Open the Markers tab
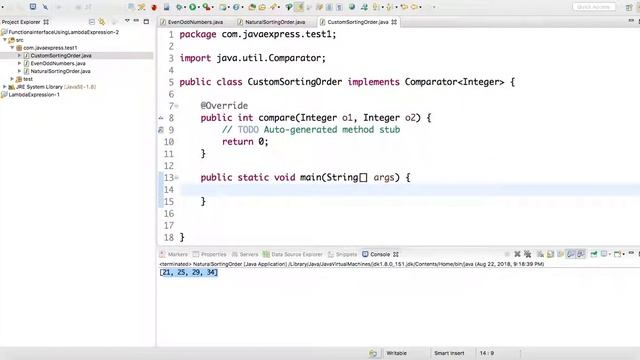640x360 pixels. pos(174,254)
